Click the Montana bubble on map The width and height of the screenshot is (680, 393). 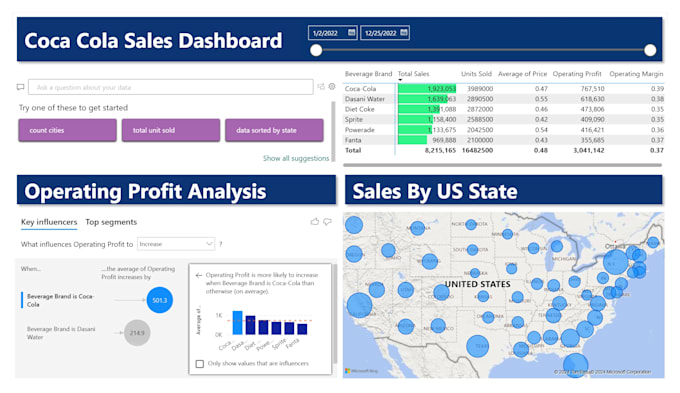point(417,228)
